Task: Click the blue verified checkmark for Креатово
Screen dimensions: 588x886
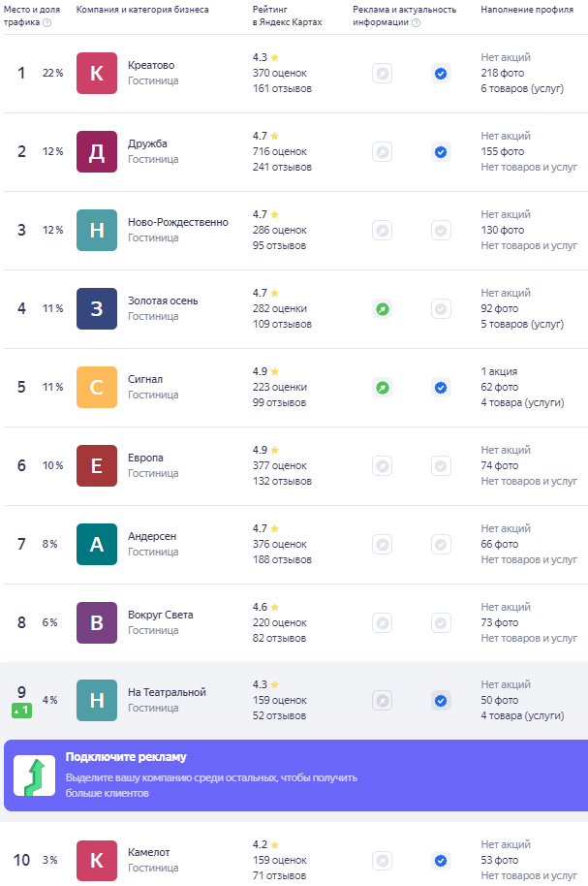Action: point(441,74)
